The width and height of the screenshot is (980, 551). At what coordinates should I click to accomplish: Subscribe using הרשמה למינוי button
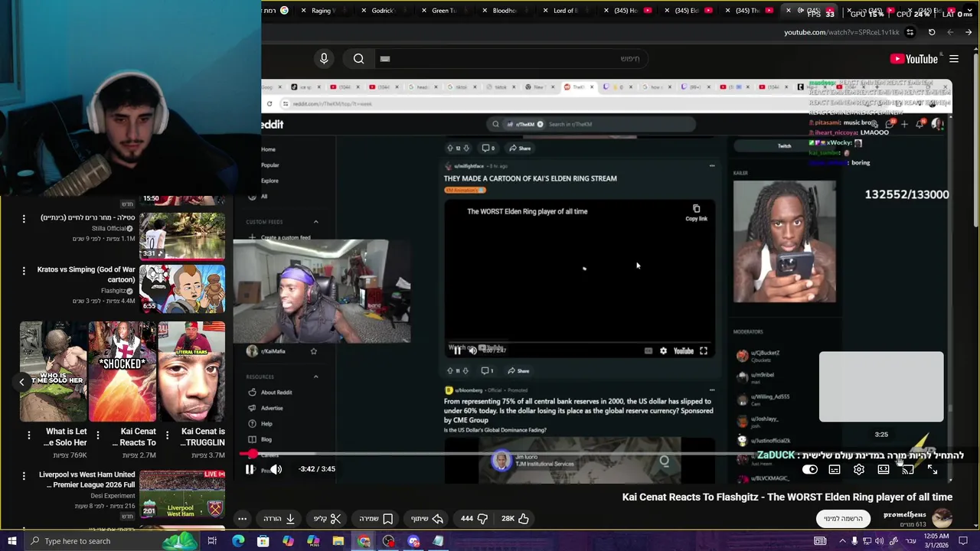pos(843,519)
